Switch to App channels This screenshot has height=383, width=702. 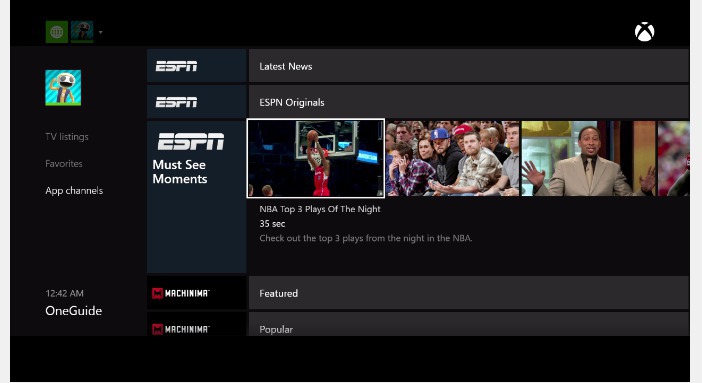74,190
